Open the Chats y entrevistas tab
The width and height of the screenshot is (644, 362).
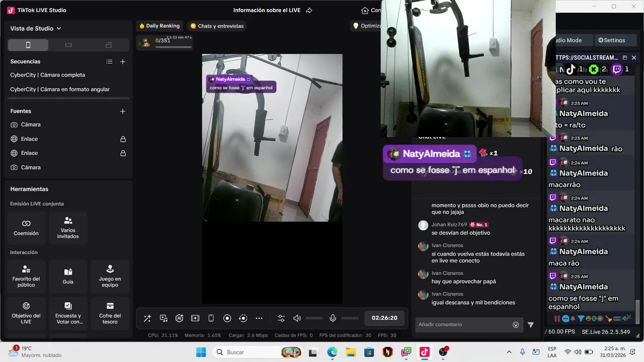(x=216, y=26)
